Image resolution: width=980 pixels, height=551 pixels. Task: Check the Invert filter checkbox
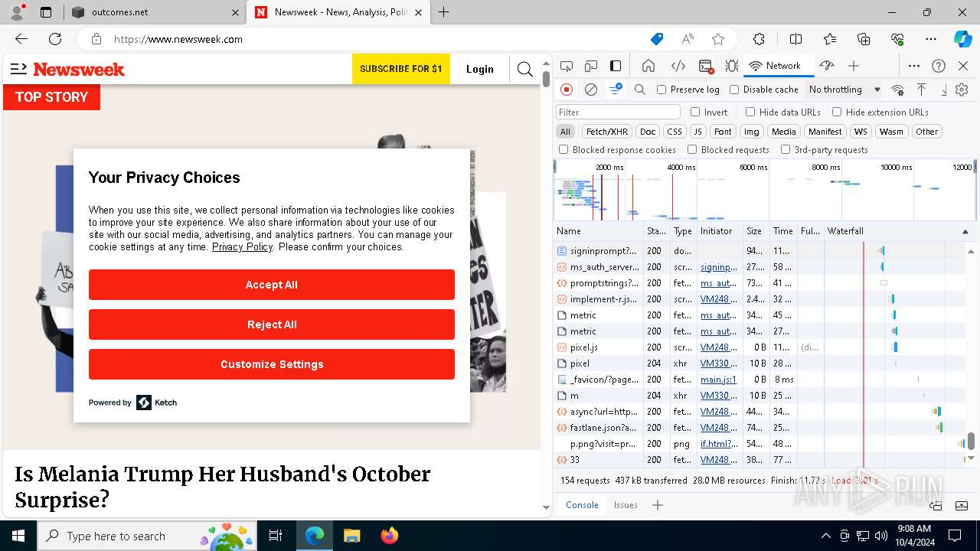pos(695,112)
